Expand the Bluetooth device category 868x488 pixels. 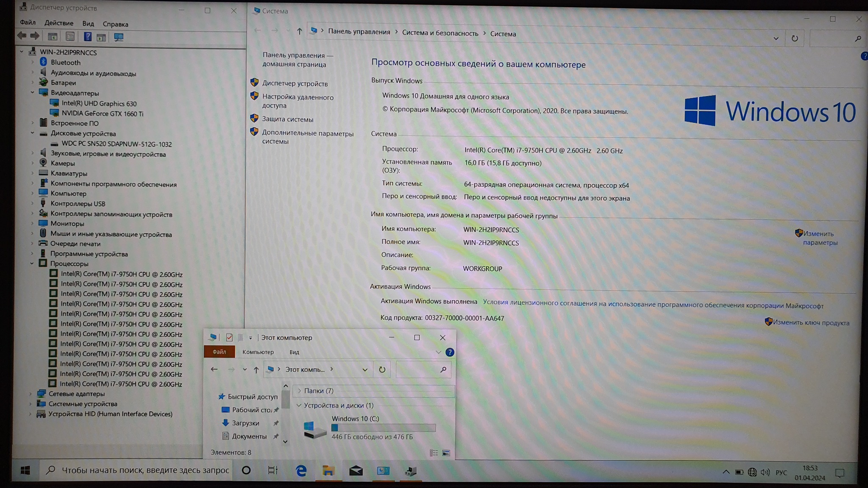click(x=33, y=62)
